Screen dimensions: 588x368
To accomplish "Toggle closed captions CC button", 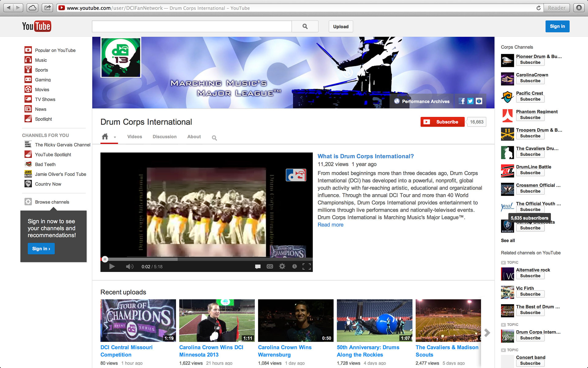I will (270, 266).
